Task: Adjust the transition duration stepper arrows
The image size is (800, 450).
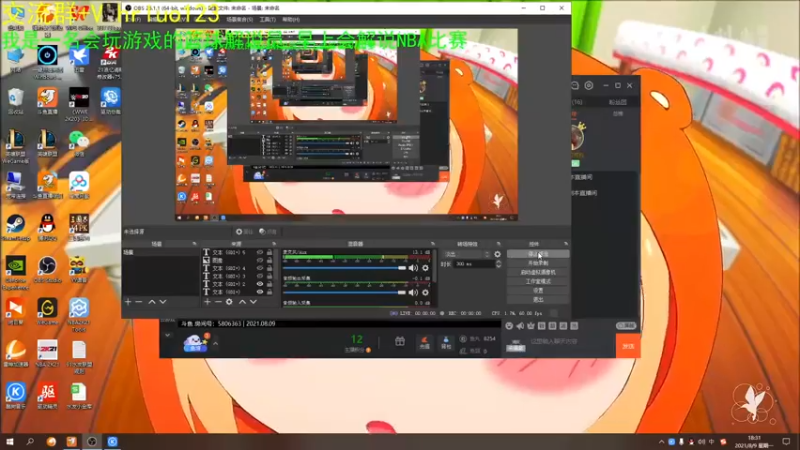Action: pyautogui.click(x=498, y=264)
